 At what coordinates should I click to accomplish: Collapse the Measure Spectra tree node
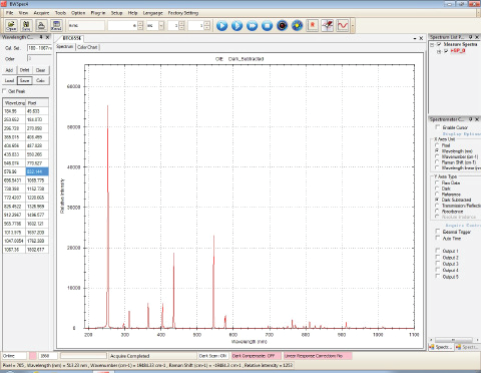pos(432,44)
